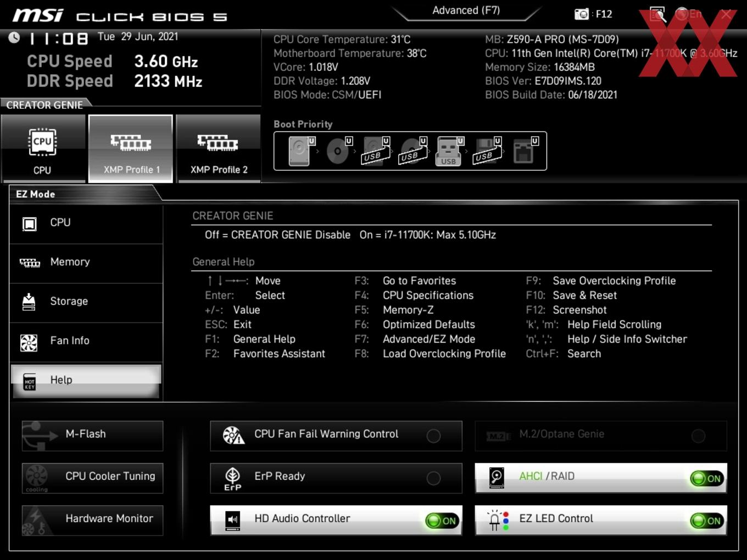Screen dimensions: 747x560
Task: Click the F5 Memory-Z entry
Action: click(394, 310)
